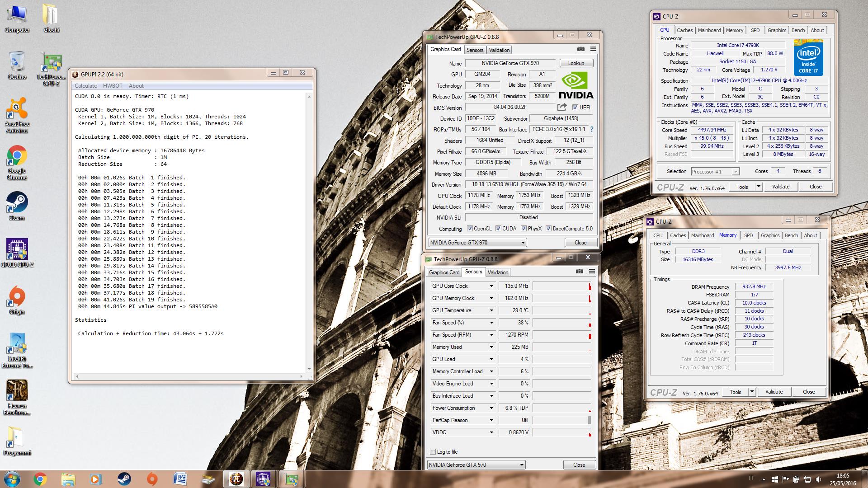Open Intel Extreme Tuning desktop shortcut
This screenshot has height=488, width=868.
point(17,351)
